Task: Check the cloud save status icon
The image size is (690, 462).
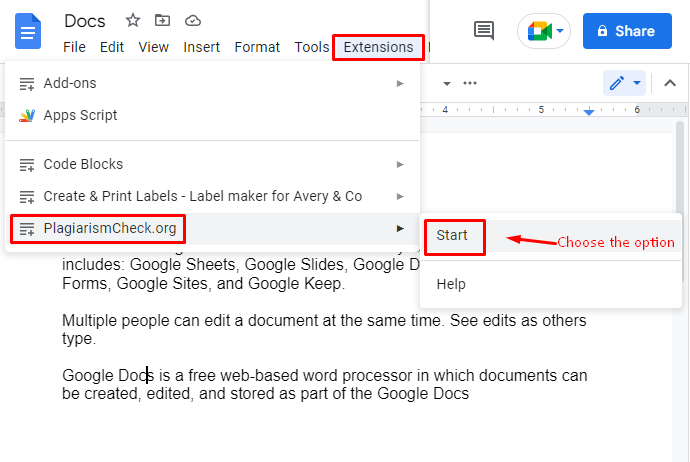Action: coord(193,21)
